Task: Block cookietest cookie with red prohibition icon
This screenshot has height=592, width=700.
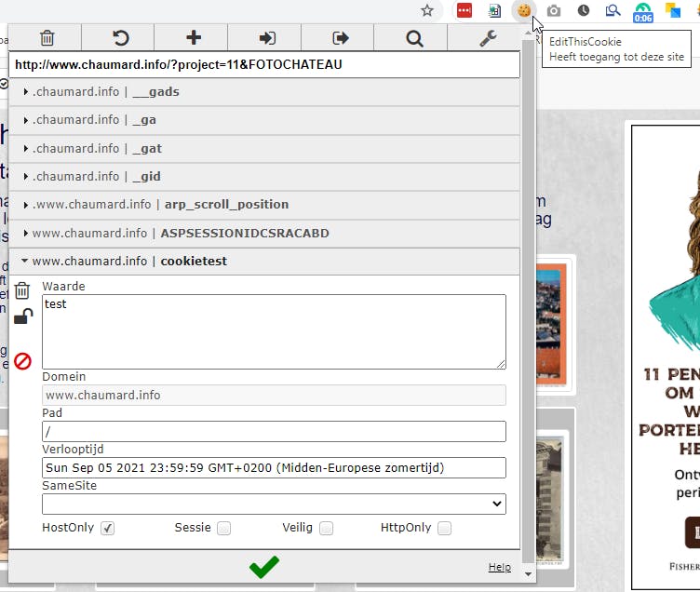Action: point(22,361)
